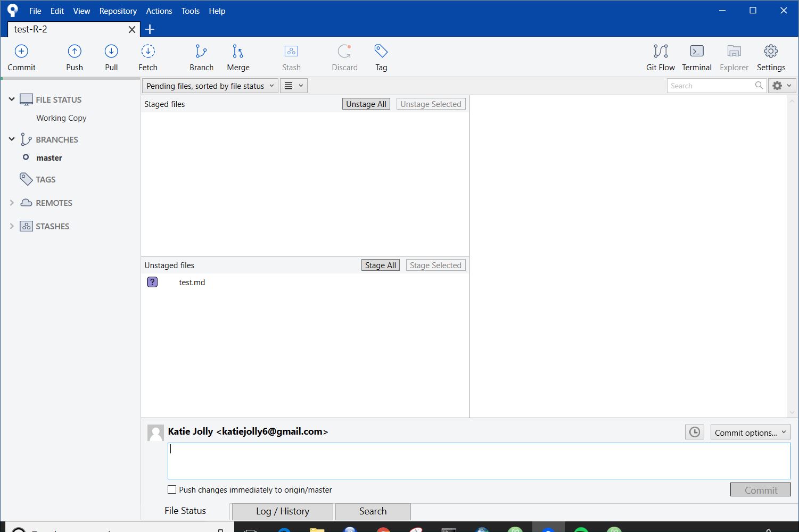The height and width of the screenshot is (532, 799).
Task: Switch to the Log / History tab
Action: (283, 511)
